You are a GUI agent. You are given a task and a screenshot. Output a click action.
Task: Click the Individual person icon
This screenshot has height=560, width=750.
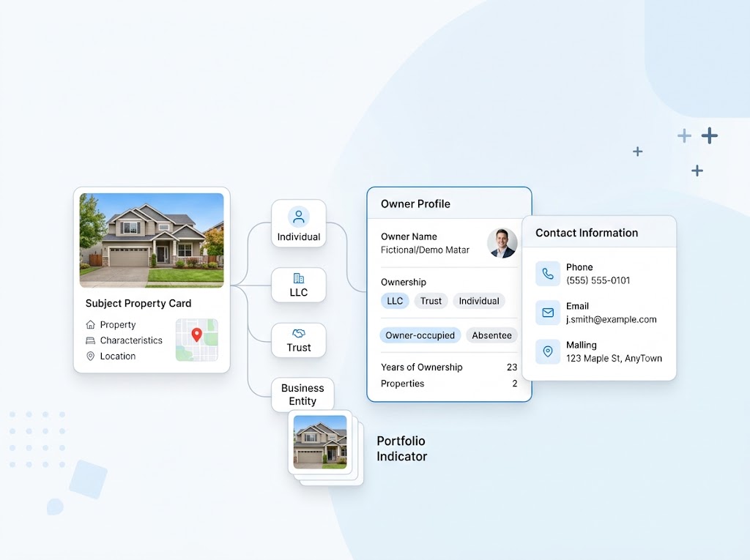[x=299, y=217]
